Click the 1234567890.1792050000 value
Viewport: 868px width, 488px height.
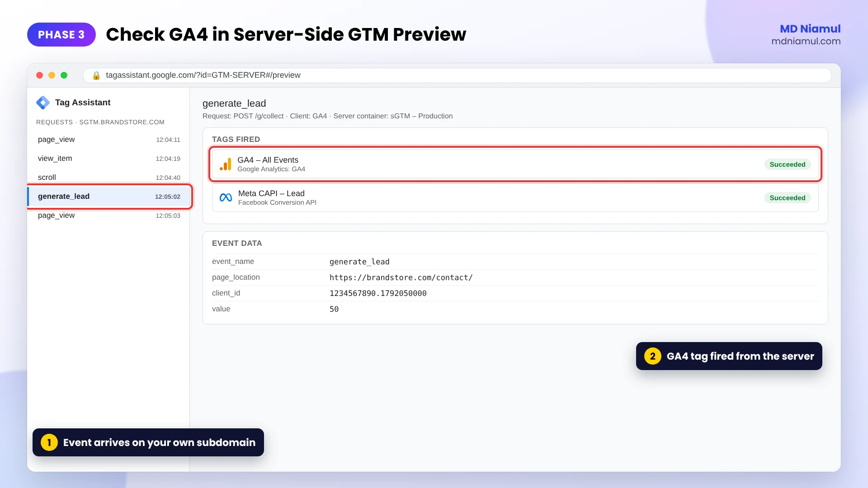(378, 293)
